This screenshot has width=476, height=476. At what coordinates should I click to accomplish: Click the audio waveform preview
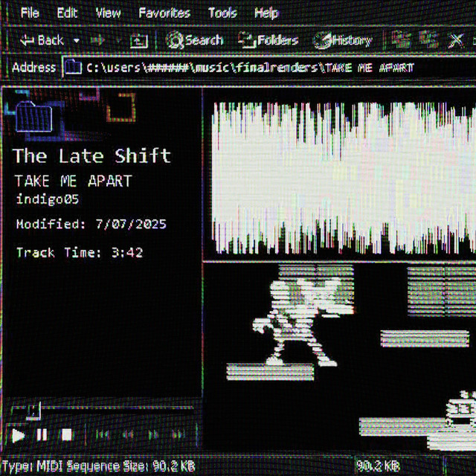click(342, 178)
